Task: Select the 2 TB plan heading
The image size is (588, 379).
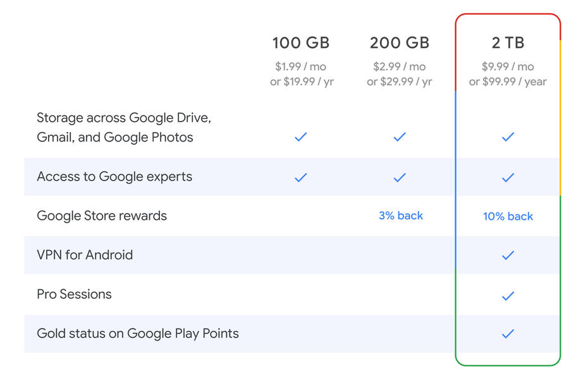Action: (508, 43)
